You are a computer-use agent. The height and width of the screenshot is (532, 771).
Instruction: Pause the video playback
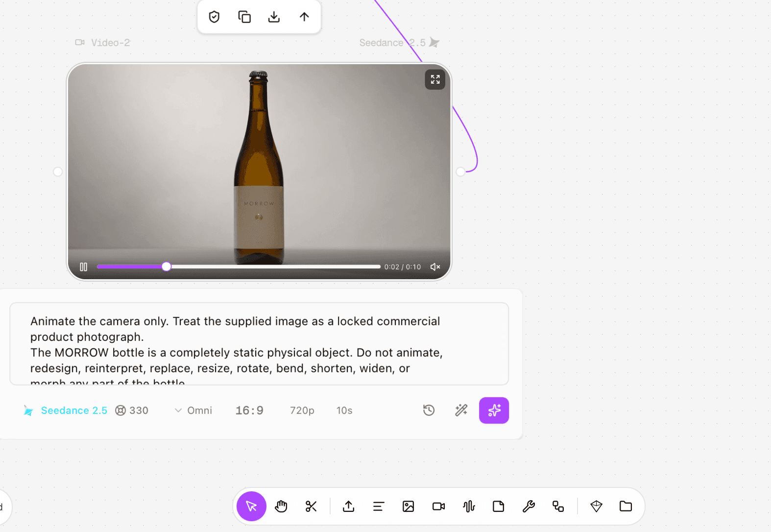coord(84,267)
